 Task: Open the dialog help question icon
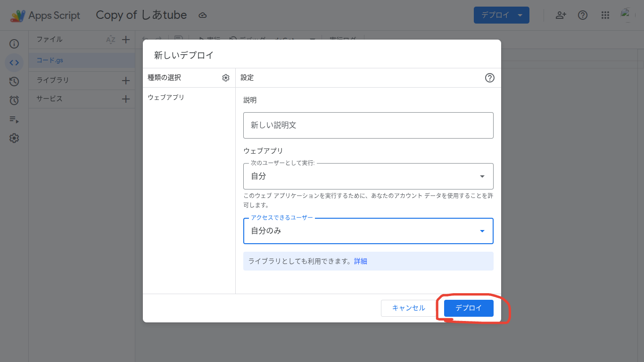tap(490, 78)
